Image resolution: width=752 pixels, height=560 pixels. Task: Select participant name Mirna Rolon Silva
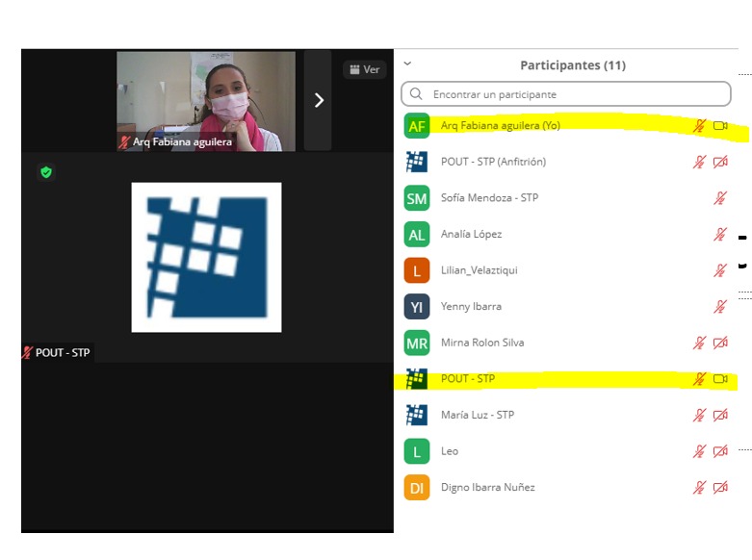coord(482,343)
